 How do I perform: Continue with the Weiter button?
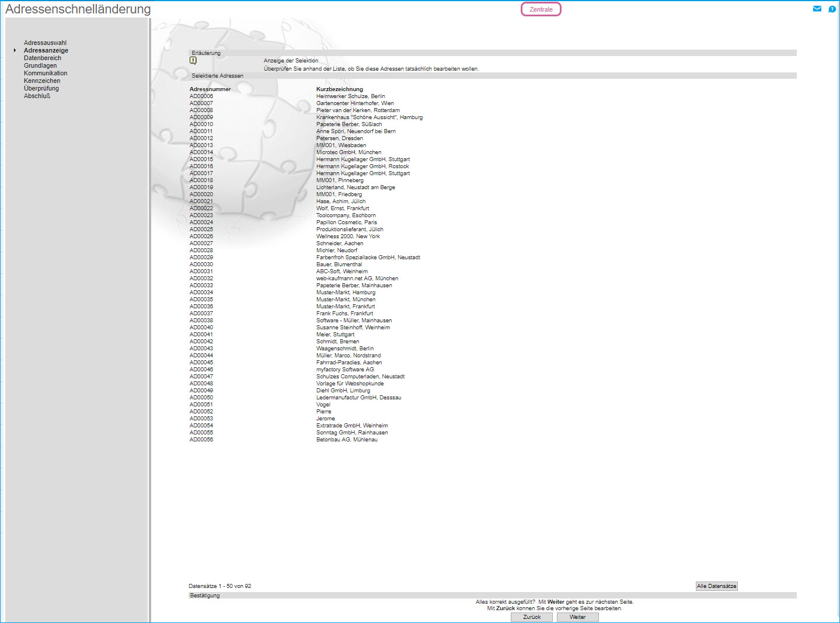[578, 617]
